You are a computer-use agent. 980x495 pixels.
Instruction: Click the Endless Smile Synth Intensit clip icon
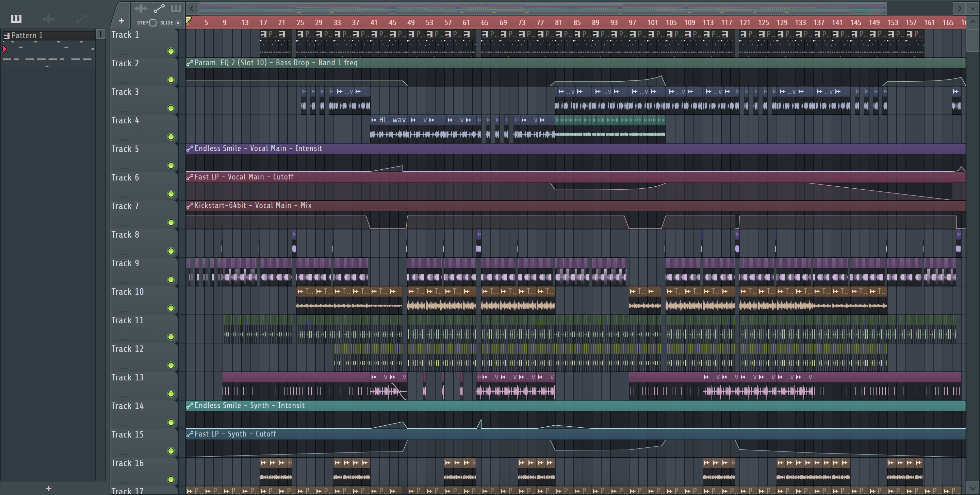190,406
